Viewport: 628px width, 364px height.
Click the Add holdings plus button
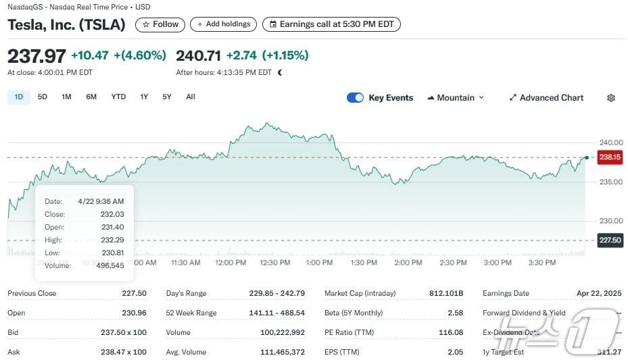(199, 24)
